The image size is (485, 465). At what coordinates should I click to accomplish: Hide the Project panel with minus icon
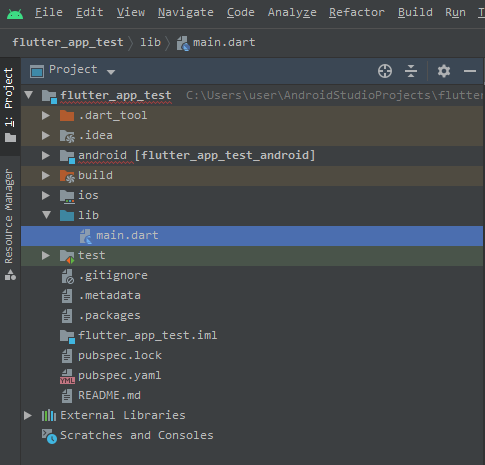(470, 71)
